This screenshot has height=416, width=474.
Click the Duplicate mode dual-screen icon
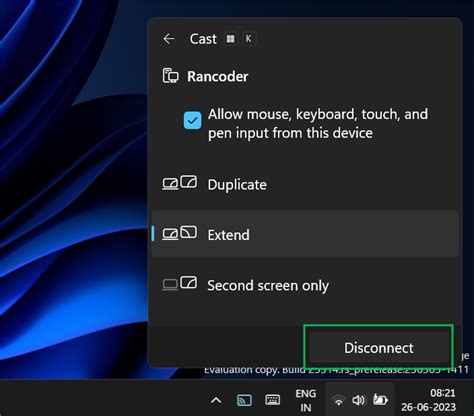point(180,183)
